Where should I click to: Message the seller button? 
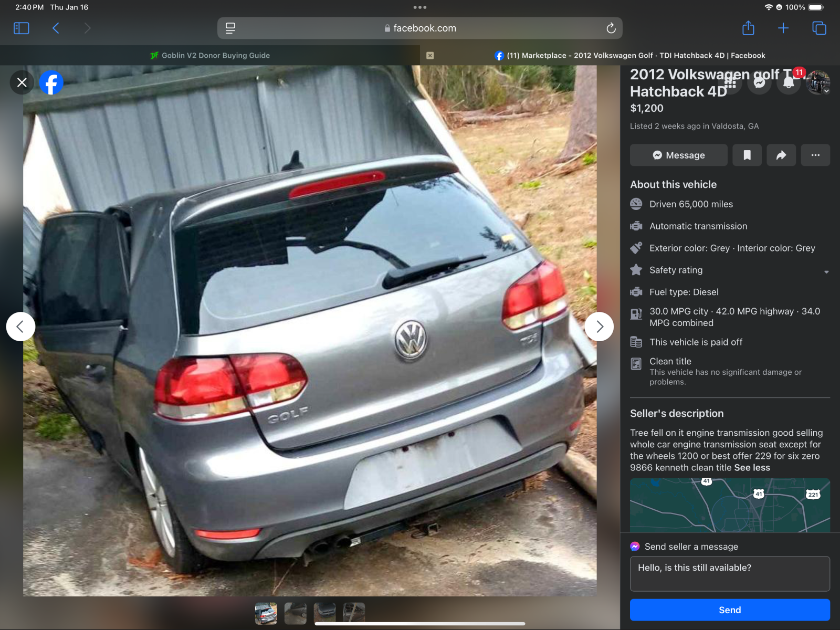(678, 155)
